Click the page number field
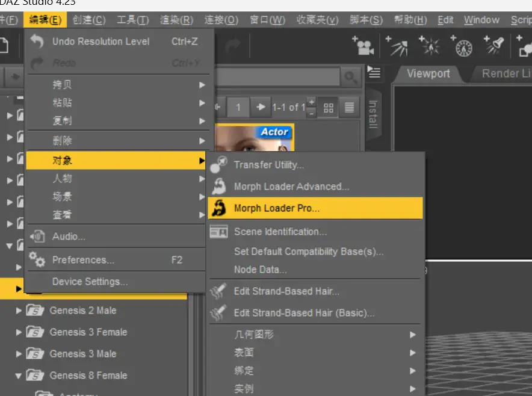This screenshot has height=396, width=532. pyautogui.click(x=238, y=108)
